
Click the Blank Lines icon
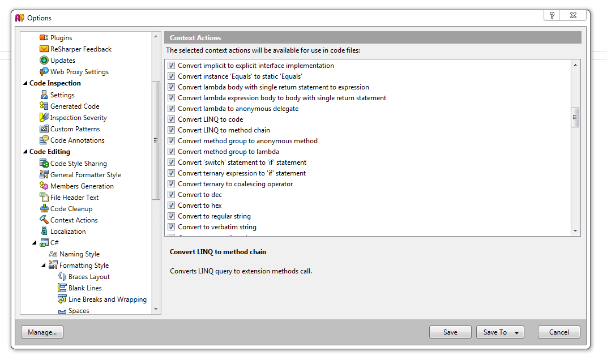(62, 288)
